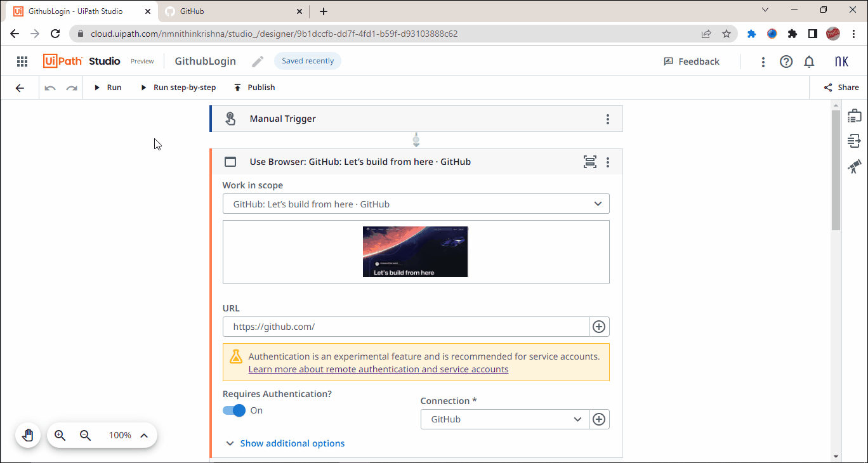The height and width of the screenshot is (463, 868).
Task: Zoom in on the canvas
Action: pos(60,435)
